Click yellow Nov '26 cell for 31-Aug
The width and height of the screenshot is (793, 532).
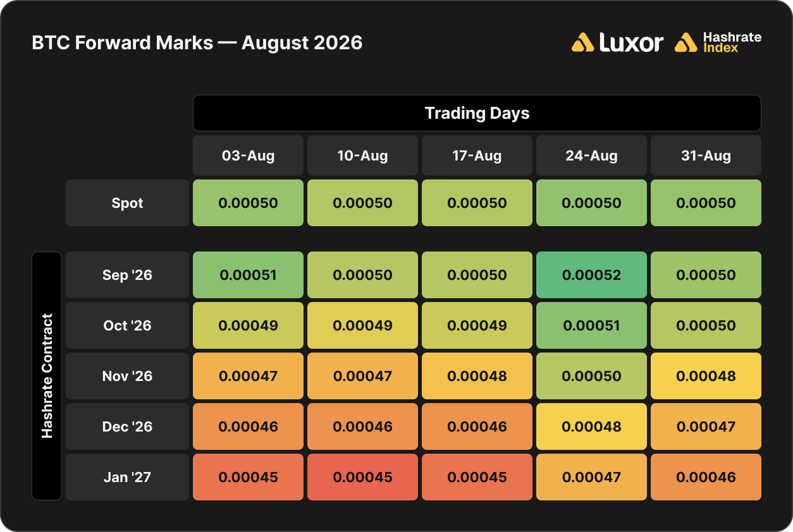pyautogui.click(x=706, y=376)
